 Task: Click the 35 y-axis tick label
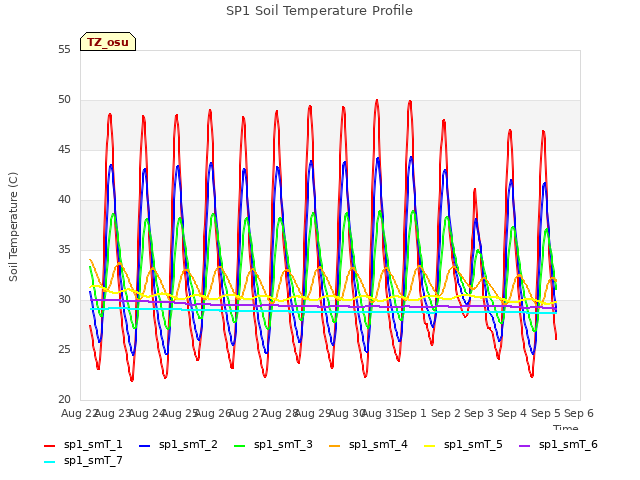[x=64, y=249]
